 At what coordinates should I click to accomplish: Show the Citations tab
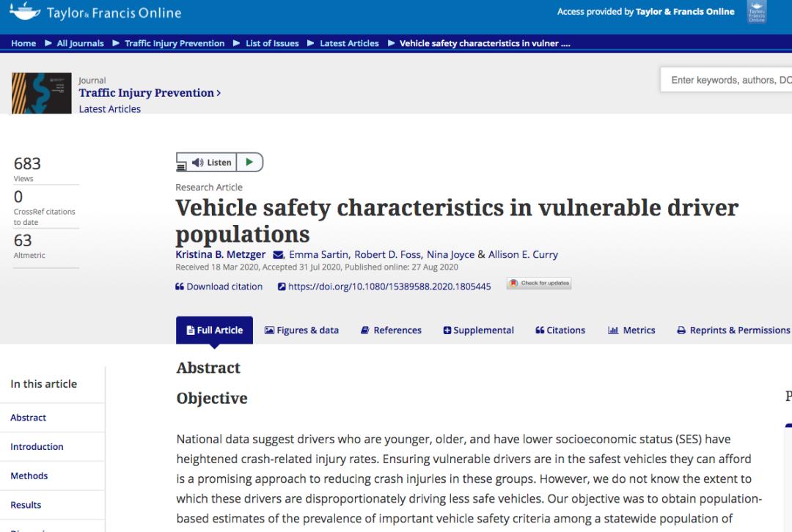(560, 330)
